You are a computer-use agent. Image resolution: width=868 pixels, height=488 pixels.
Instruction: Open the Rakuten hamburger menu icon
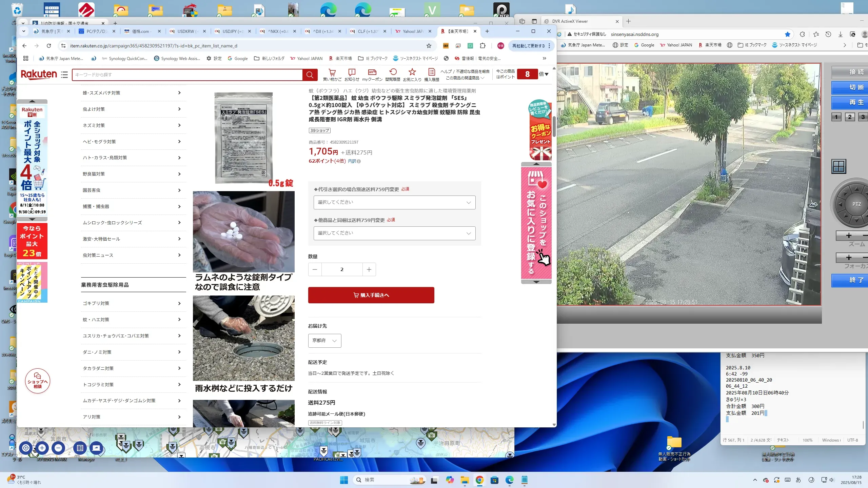click(x=64, y=75)
